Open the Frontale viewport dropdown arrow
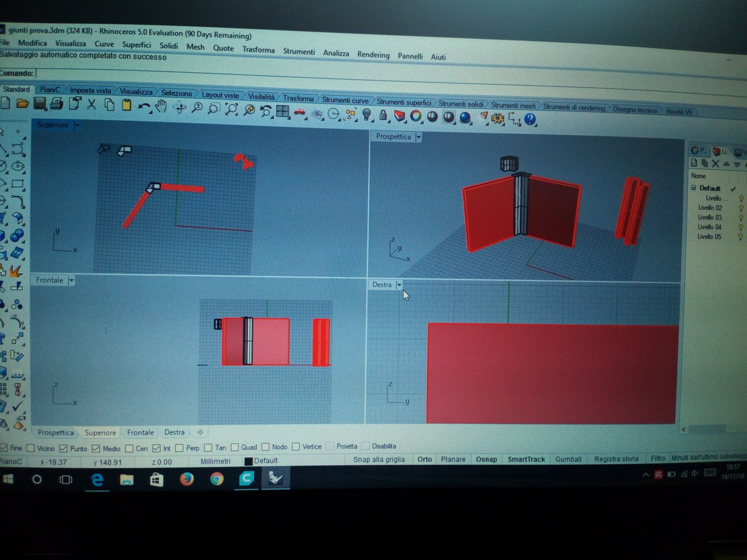 [71, 281]
